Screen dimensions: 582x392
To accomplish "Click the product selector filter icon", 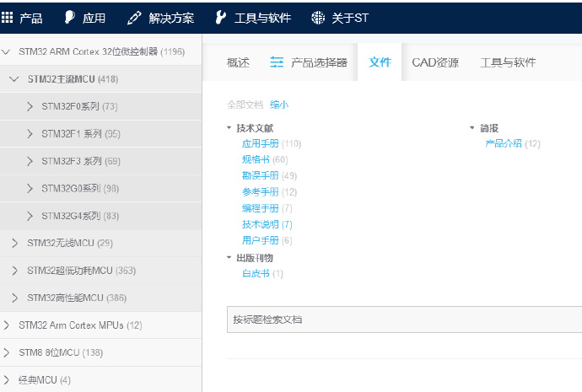I will (x=277, y=62).
